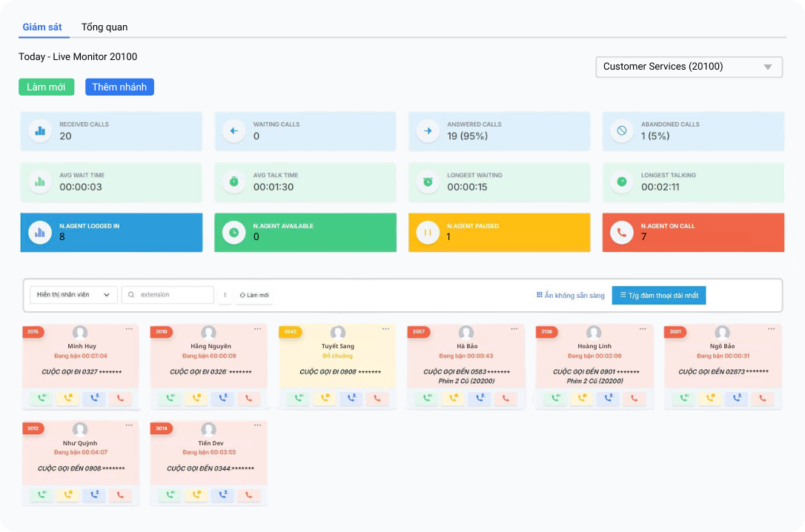Image resolution: width=805 pixels, height=532 pixels.
Task: Click blue barge-in icon on Ngô Bảo card
Action: click(x=737, y=398)
